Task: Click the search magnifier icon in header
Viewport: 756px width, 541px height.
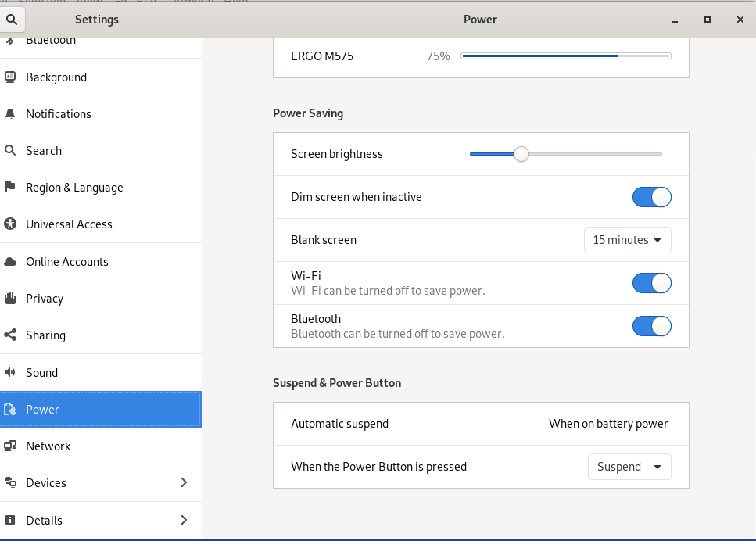Action: coord(13,19)
